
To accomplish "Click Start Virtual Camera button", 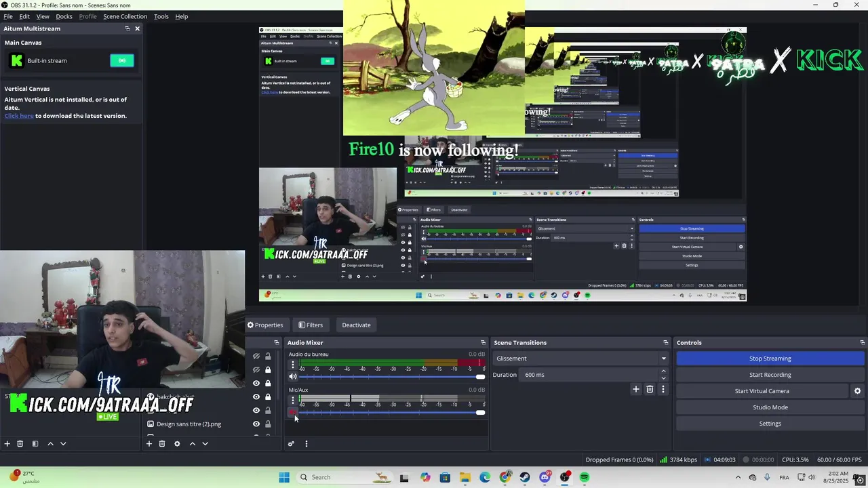I will pyautogui.click(x=762, y=391).
